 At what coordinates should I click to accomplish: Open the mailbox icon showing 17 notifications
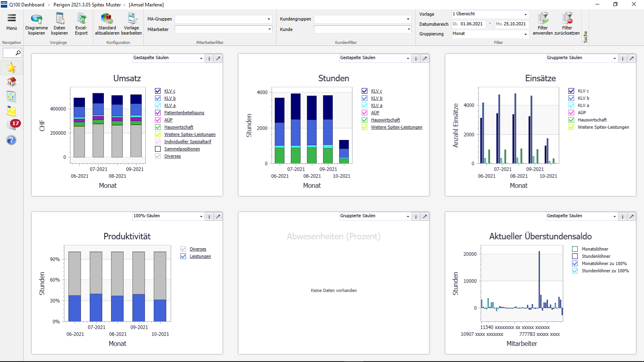click(x=11, y=123)
